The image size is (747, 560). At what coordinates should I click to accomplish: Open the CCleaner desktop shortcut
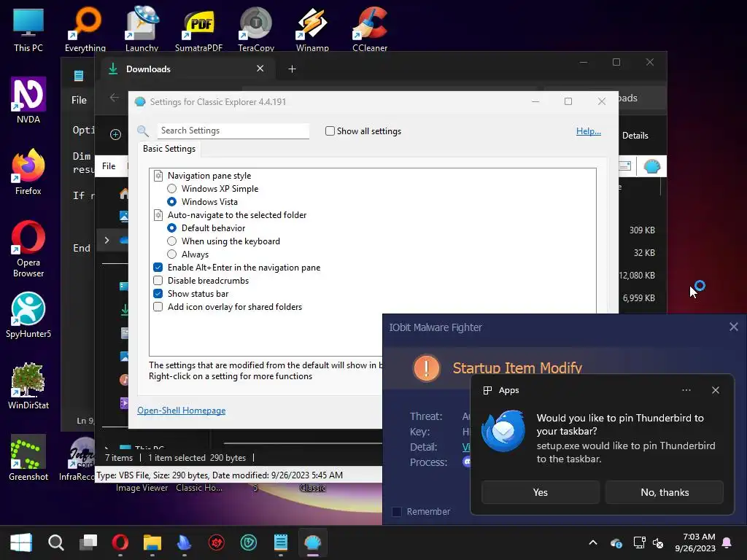[x=370, y=29]
